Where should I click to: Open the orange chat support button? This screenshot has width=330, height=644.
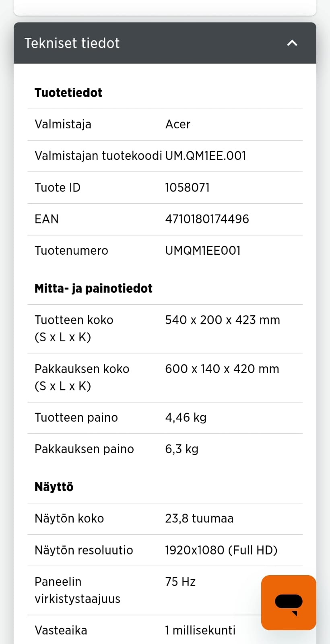click(289, 602)
